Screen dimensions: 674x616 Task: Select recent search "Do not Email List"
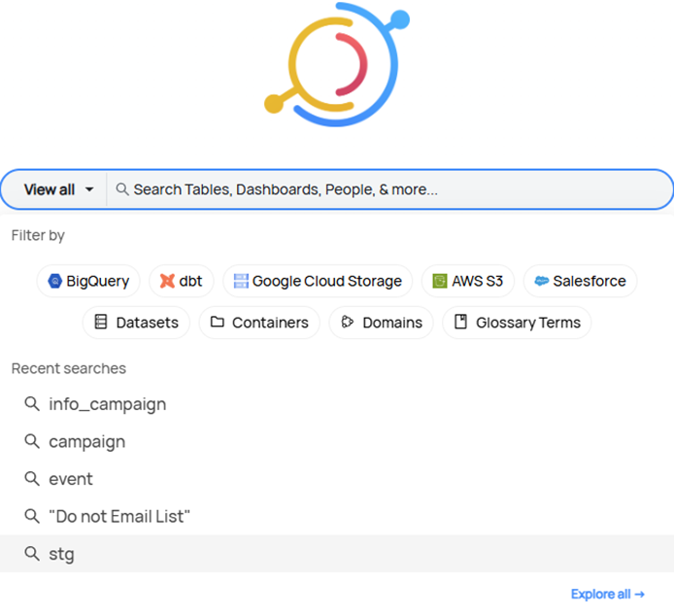click(x=337, y=516)
